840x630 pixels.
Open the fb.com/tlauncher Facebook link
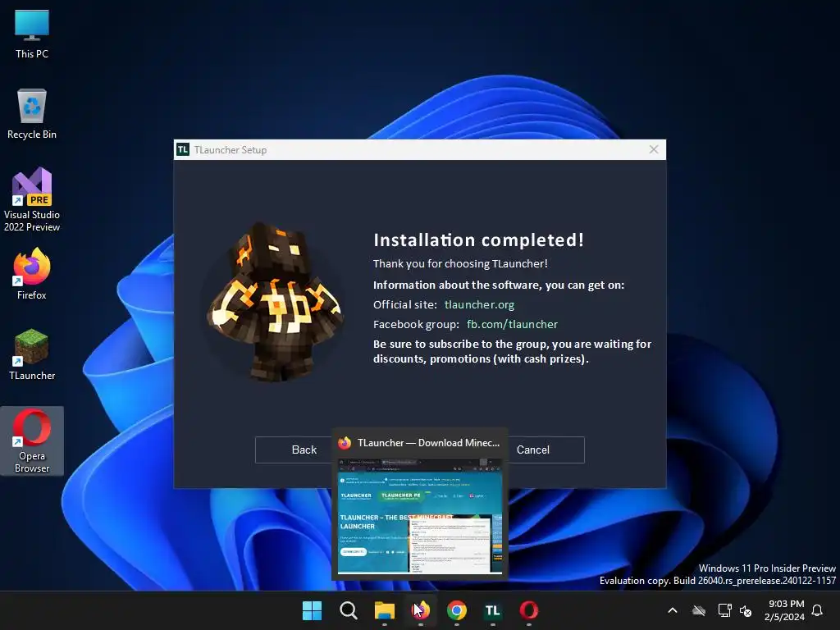pyautogui.click(x=512, y=324)
